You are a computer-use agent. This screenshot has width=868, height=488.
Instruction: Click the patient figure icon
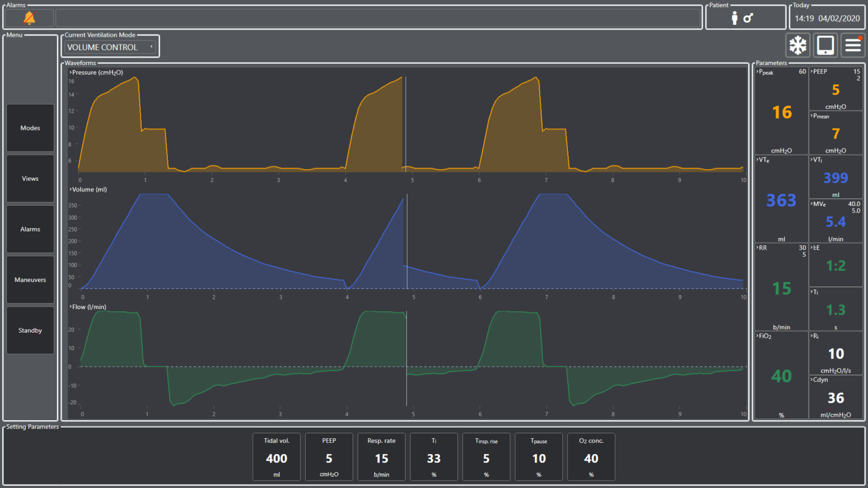click(734, 18)
